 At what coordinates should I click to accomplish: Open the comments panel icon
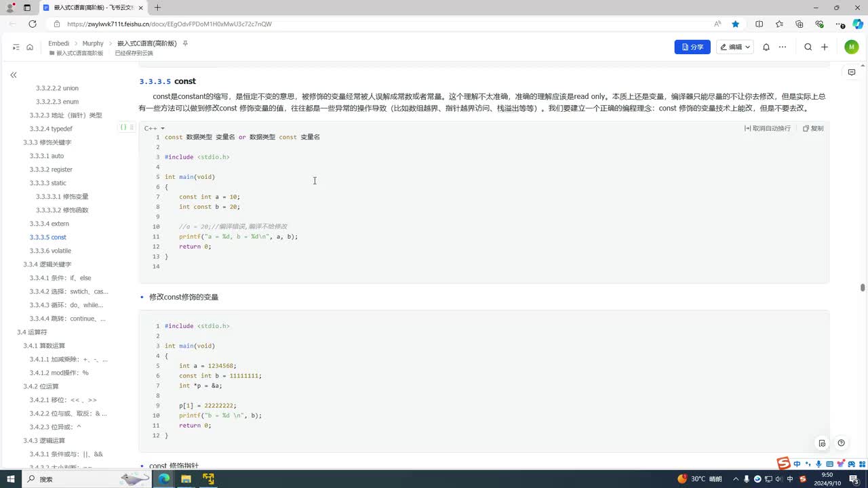coord(852,73)
